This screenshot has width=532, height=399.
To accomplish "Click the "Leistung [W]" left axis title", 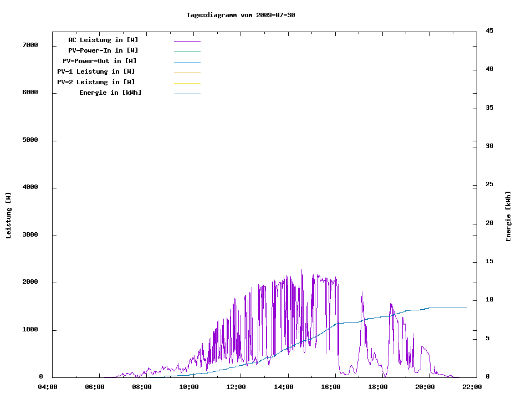I will [x=8, y=216].
